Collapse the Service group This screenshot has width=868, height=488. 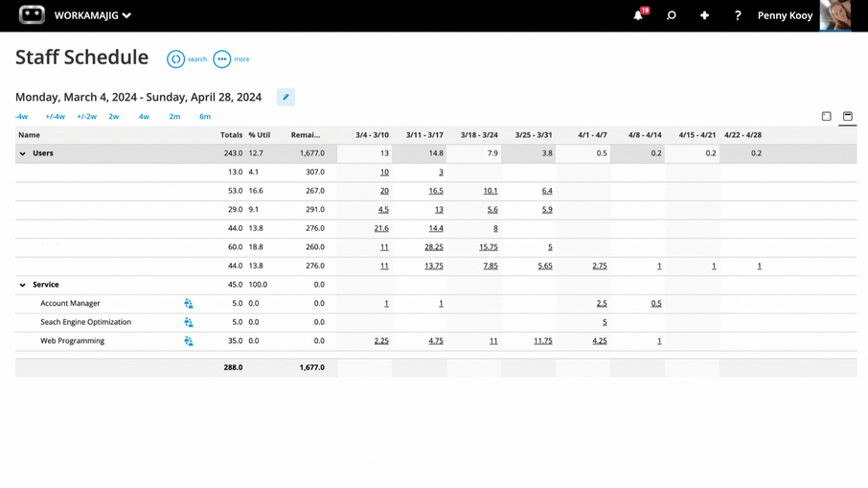(23, 285)
